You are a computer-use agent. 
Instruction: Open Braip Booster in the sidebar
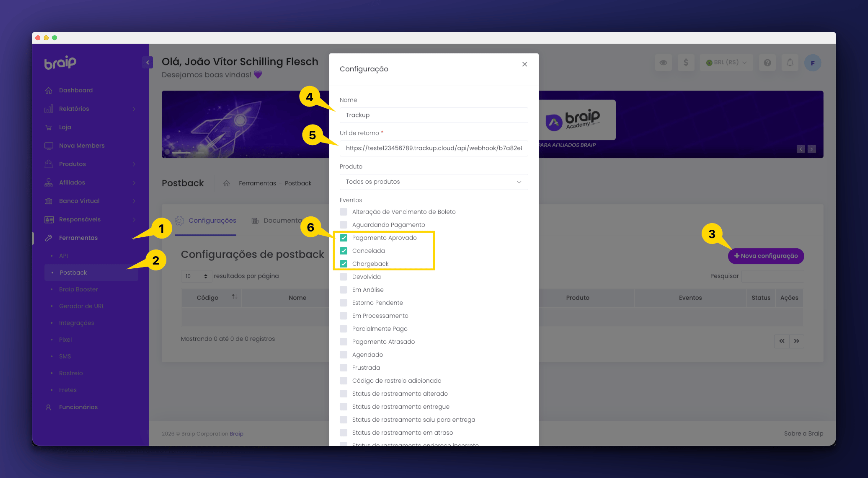point(78,289)
